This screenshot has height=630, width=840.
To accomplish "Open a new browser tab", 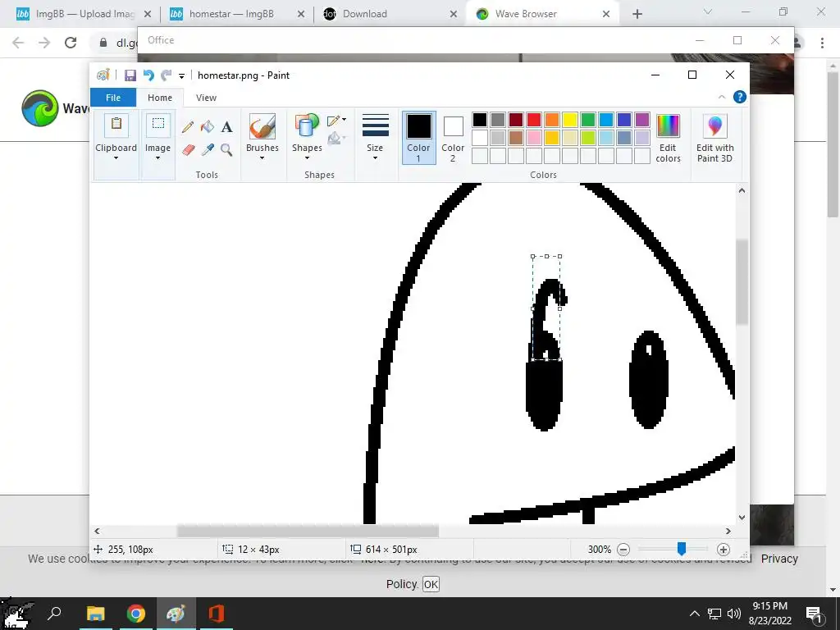I will click(x=637, y=14).
